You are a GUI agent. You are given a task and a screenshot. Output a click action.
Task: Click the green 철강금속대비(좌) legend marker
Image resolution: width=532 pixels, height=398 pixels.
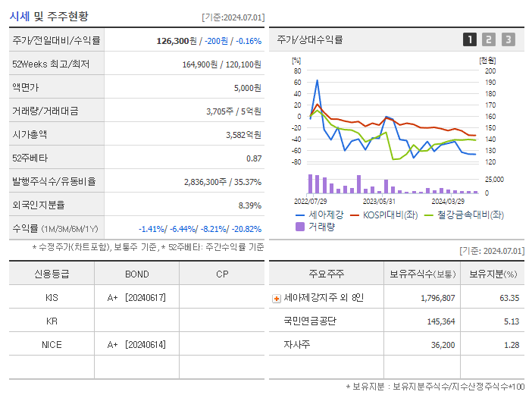click(428, 215)
